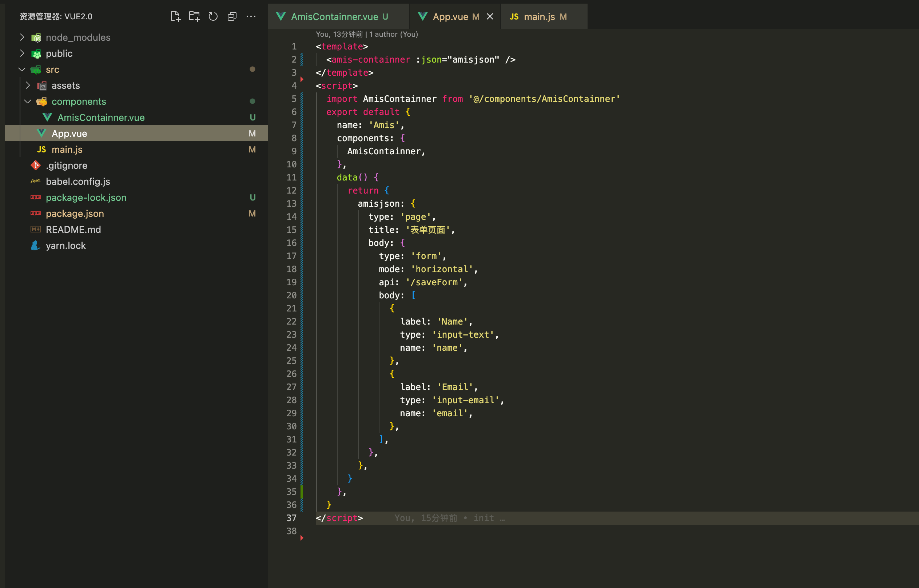
Task: Open README.md from the explorer
Action: click(73, 230)
